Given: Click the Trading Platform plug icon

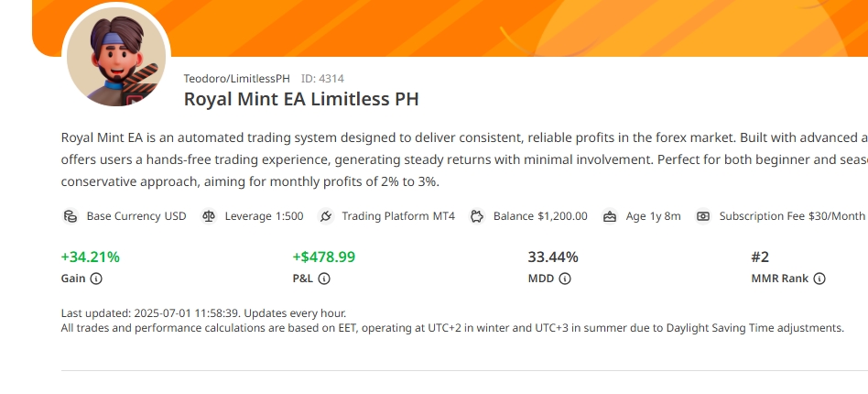Looking at the screenshot, I should click(325, 217).
